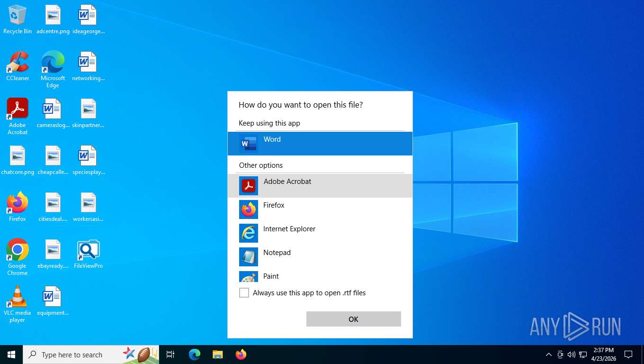Select the cameraslog Word document icon
644x364 pixels.
[x=53, y=113]
